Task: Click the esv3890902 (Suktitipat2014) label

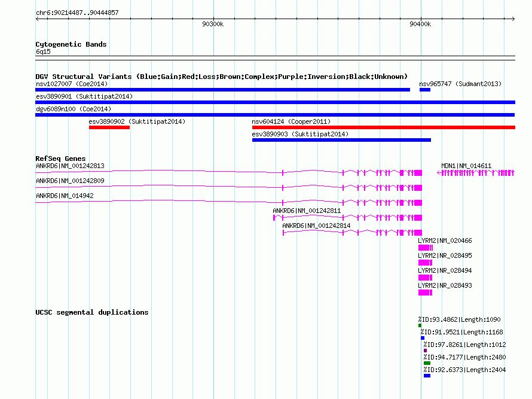Action: coord(137,121)
